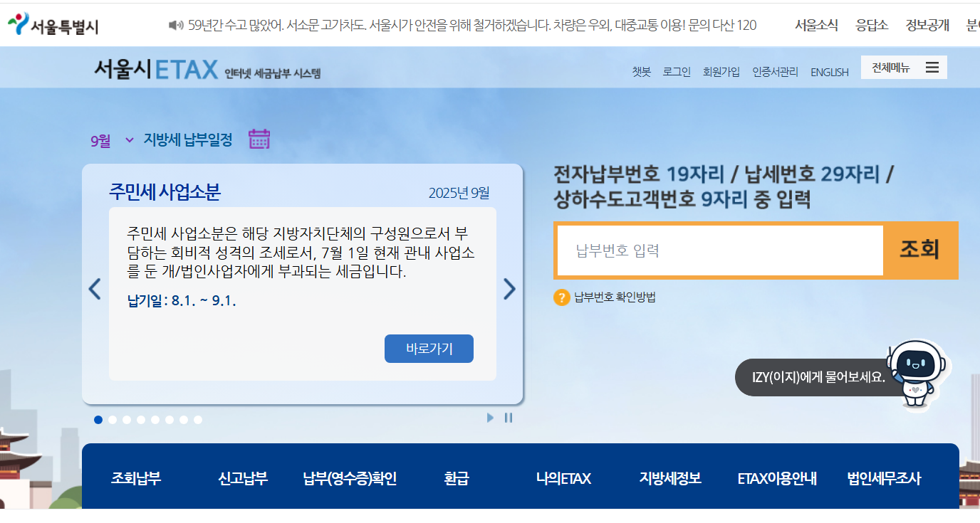This screenshot has width=980, height=523.
Task: Open the 납부(영수증)확인 menu
Action: [x=350, y=478]
